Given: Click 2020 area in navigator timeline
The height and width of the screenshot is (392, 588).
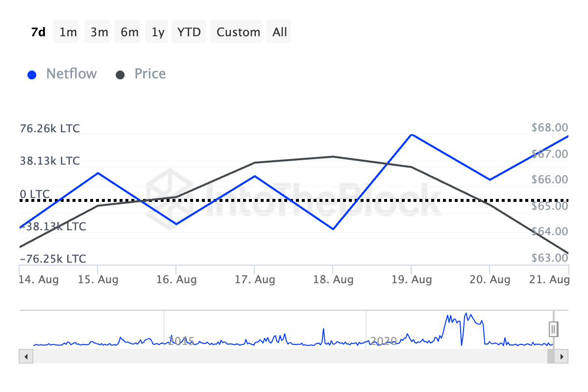Looking at the screenshot, I should pyautogui.click(x=383, y=341).
